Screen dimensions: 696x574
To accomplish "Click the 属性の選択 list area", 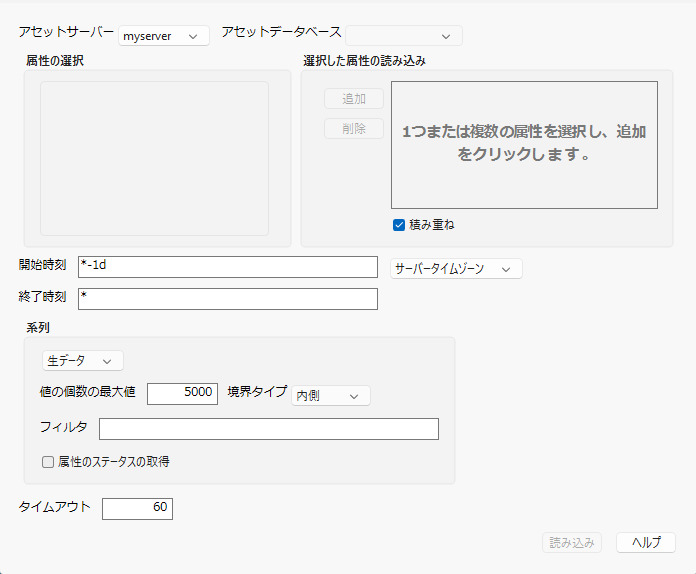I will point(154,158).
